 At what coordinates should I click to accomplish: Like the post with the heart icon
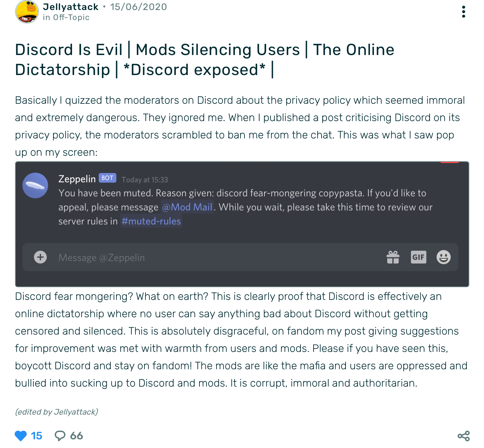[x=21, y=436]
